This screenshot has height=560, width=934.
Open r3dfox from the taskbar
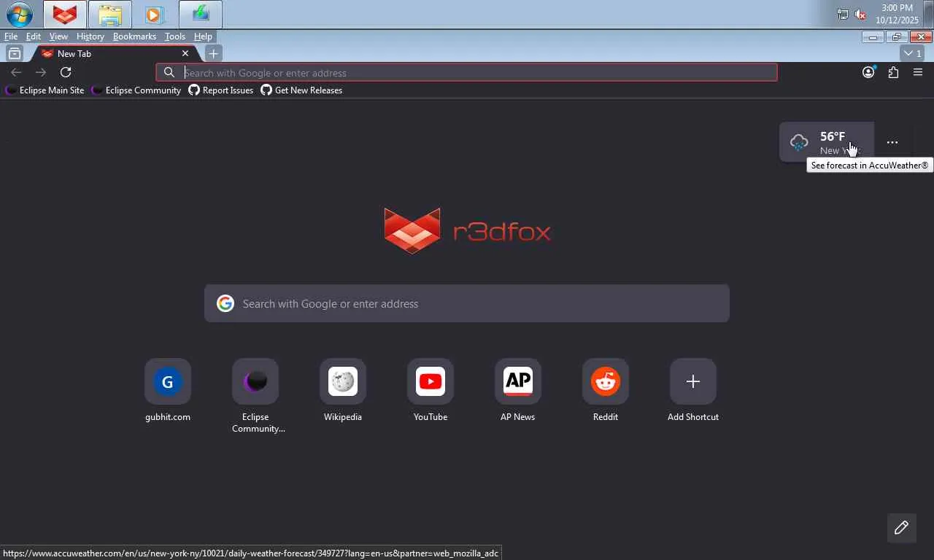65,15
